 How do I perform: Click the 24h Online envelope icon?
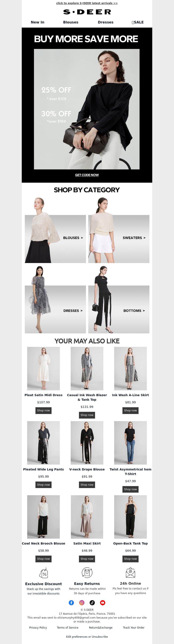tap(130, 573)
